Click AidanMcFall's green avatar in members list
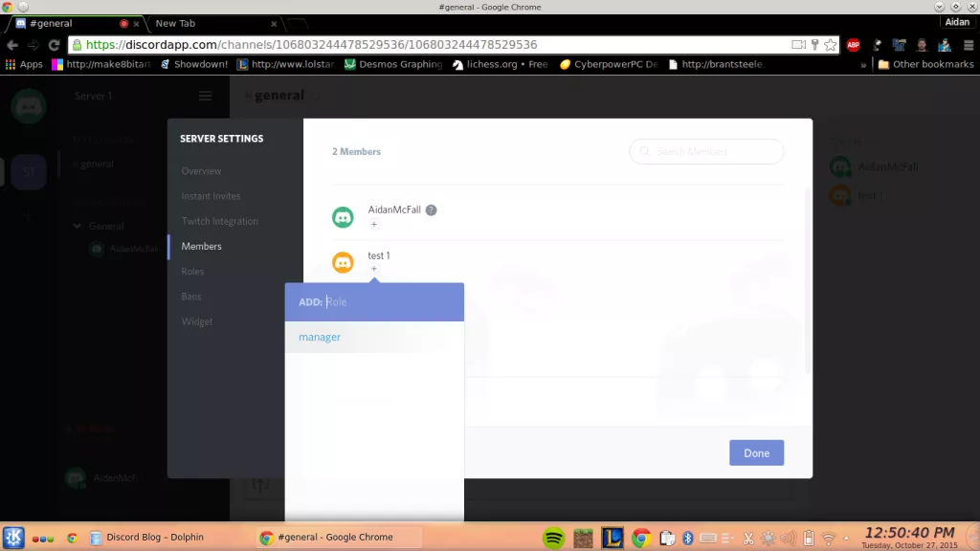Screen dimensions: 980x551 coord(343,217)
